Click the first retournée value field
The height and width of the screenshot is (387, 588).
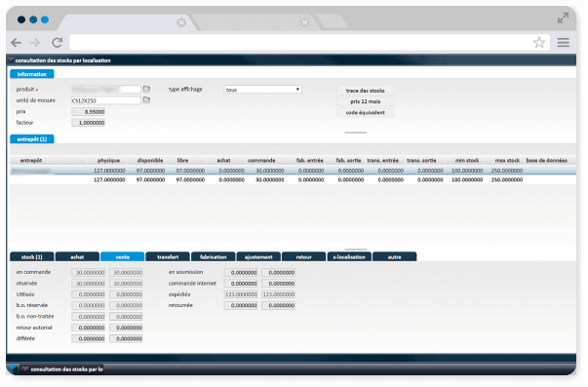[241, 305]
